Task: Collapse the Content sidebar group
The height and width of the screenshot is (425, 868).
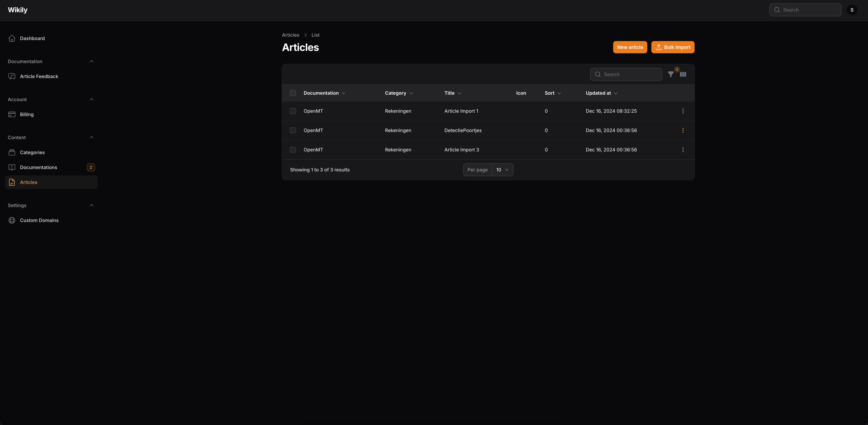Action: pos(91,137)
